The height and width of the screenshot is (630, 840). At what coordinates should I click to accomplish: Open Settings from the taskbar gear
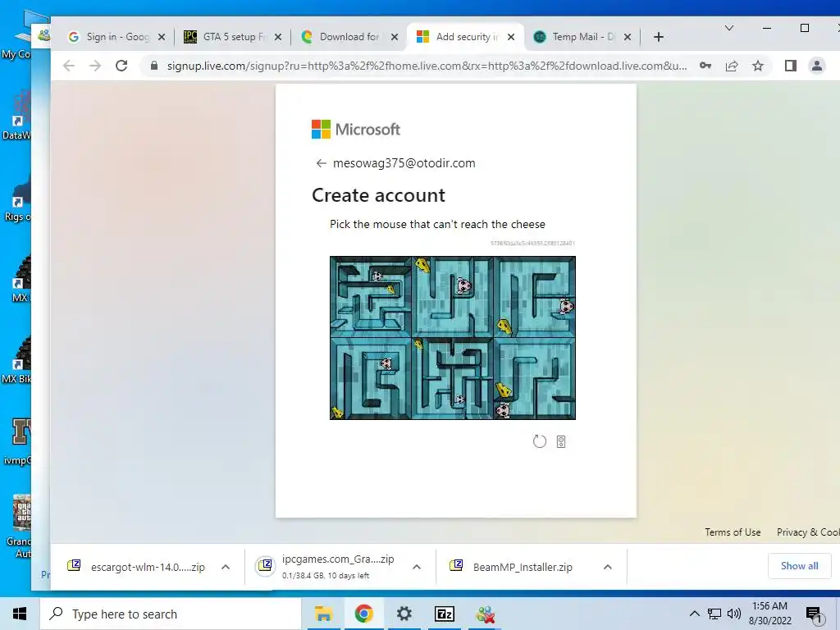(404, 614)
